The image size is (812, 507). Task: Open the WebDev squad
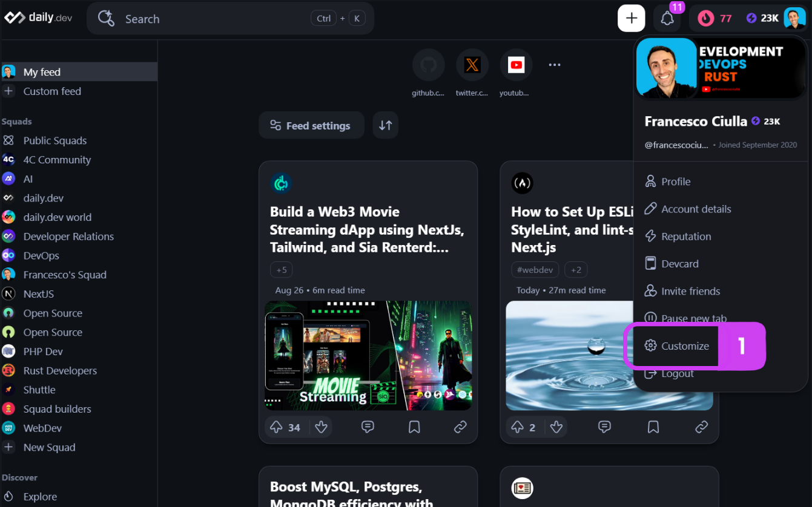[79, 428]
